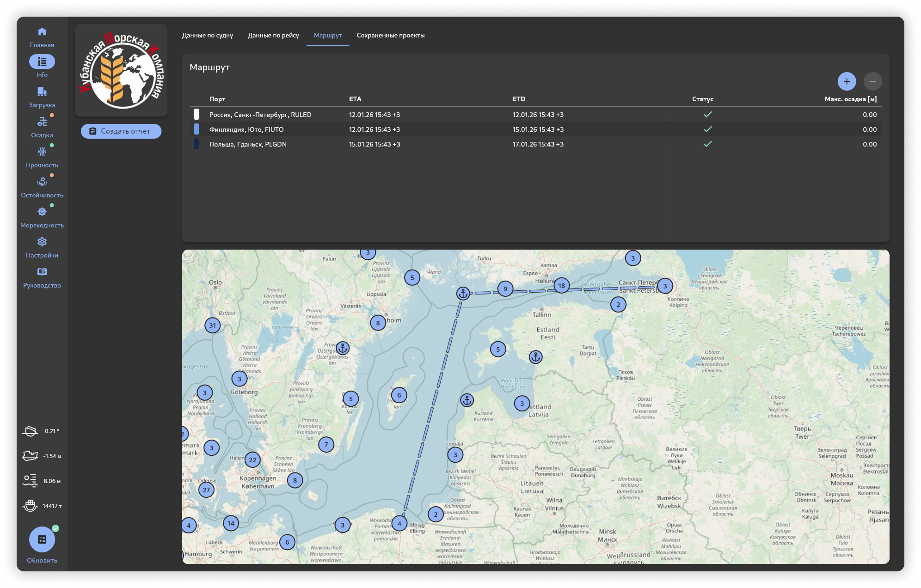Open Данные по рейсу tab

coord(273,36)
